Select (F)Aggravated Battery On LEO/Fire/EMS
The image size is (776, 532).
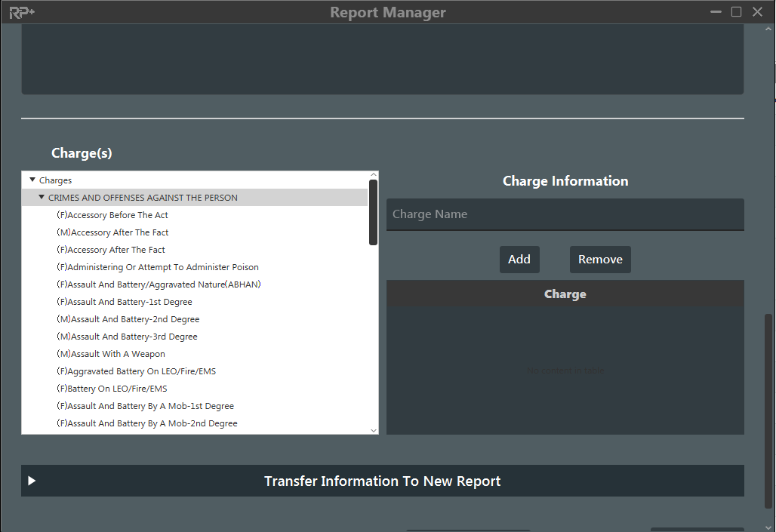(x=137, y=371)
